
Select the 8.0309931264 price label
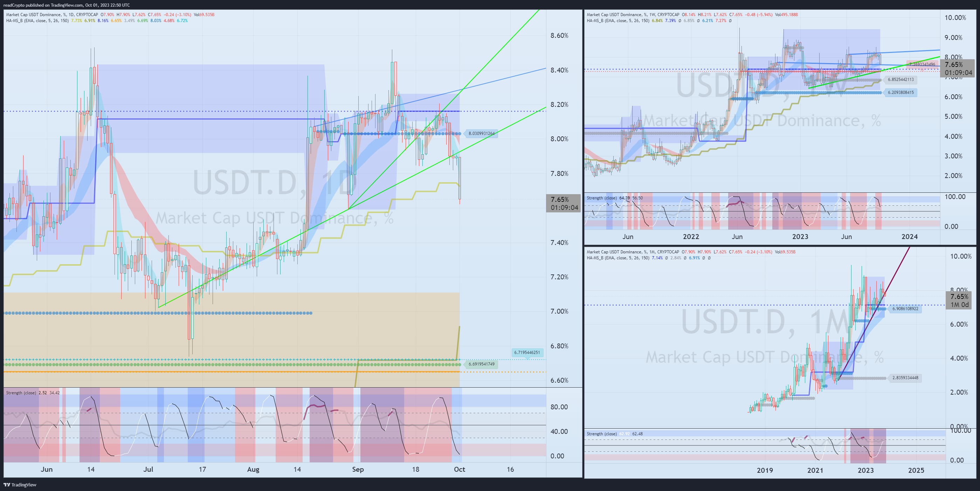[x=481, y=134]
